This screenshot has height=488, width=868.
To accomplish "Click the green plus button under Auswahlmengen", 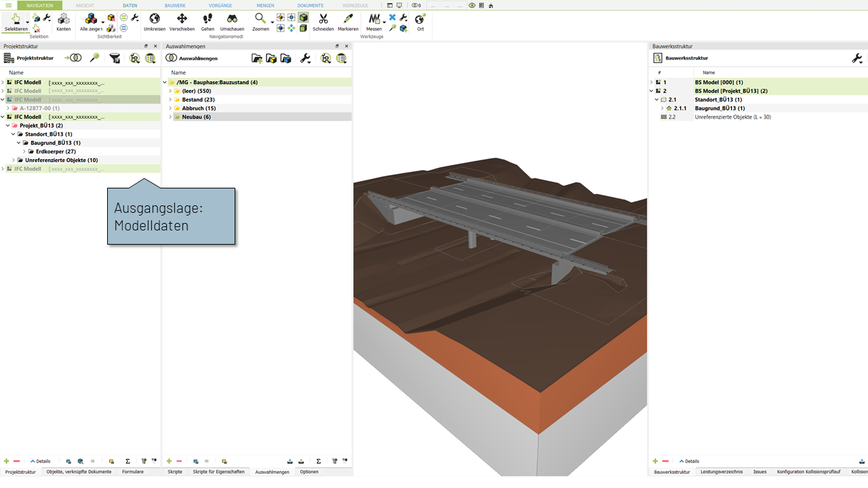I will (169, 461).
